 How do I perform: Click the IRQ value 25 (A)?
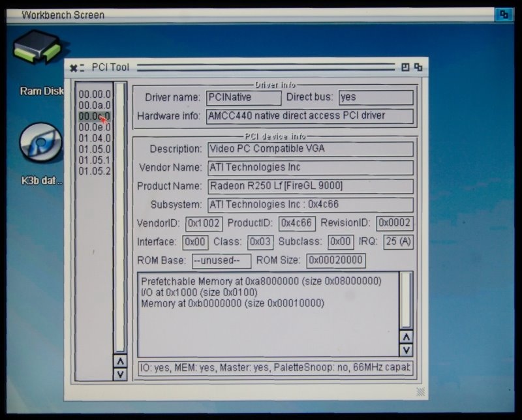399,242
